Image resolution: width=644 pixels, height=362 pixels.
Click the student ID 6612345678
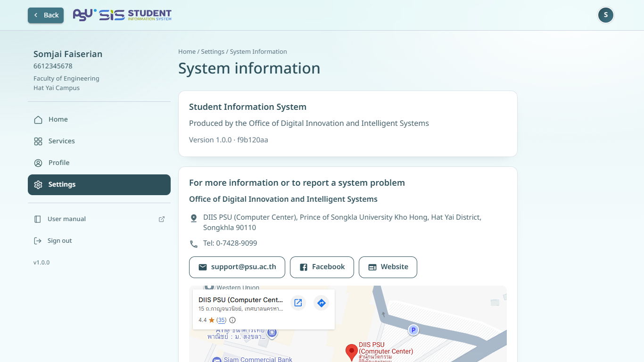(x=53, y=66)
